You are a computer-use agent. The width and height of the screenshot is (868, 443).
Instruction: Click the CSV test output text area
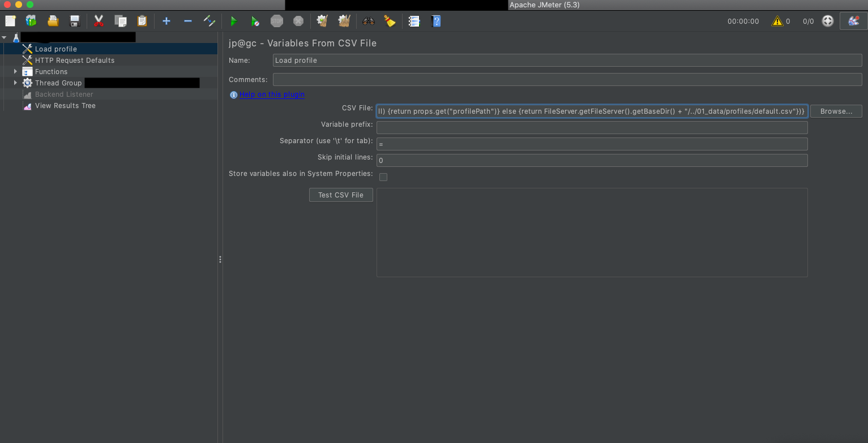point(592,233)
